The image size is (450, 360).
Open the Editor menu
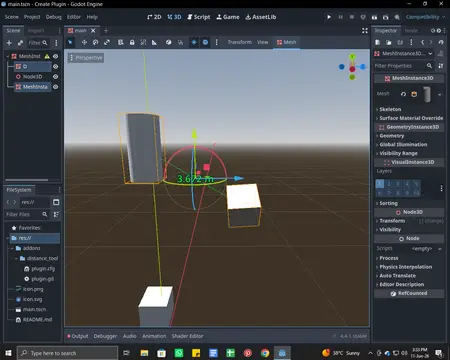pyautogui.click(x=74, y=17)
